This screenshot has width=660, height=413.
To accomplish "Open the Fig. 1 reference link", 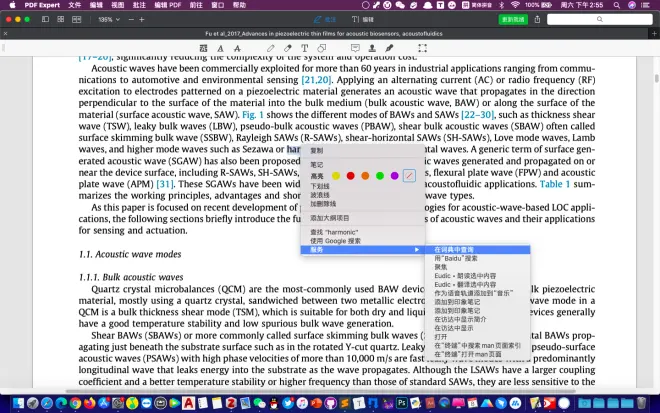I will coord(253,115).
